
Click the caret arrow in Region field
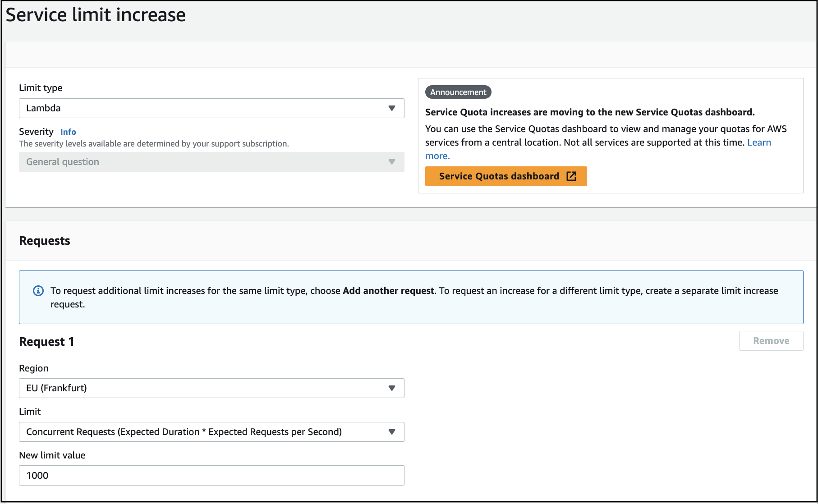[x=391, y=388]
